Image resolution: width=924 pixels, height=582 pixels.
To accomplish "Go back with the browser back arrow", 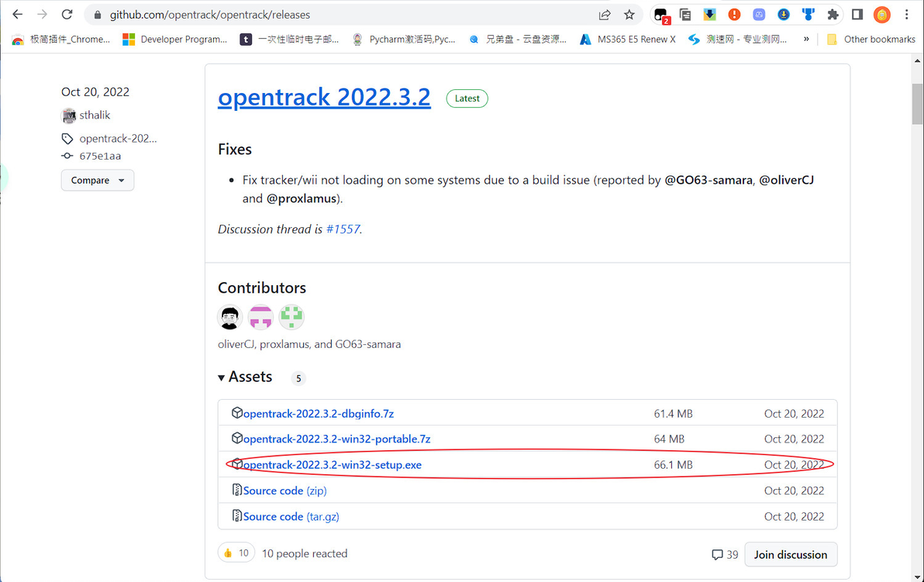I will 17,15.
